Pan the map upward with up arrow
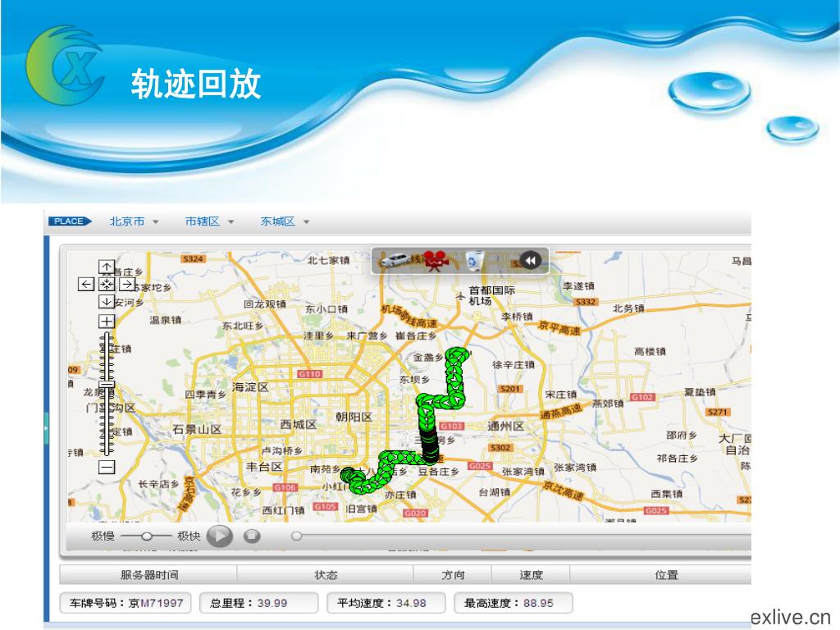The width and height of the screenshot is (840, 630). 107,267
